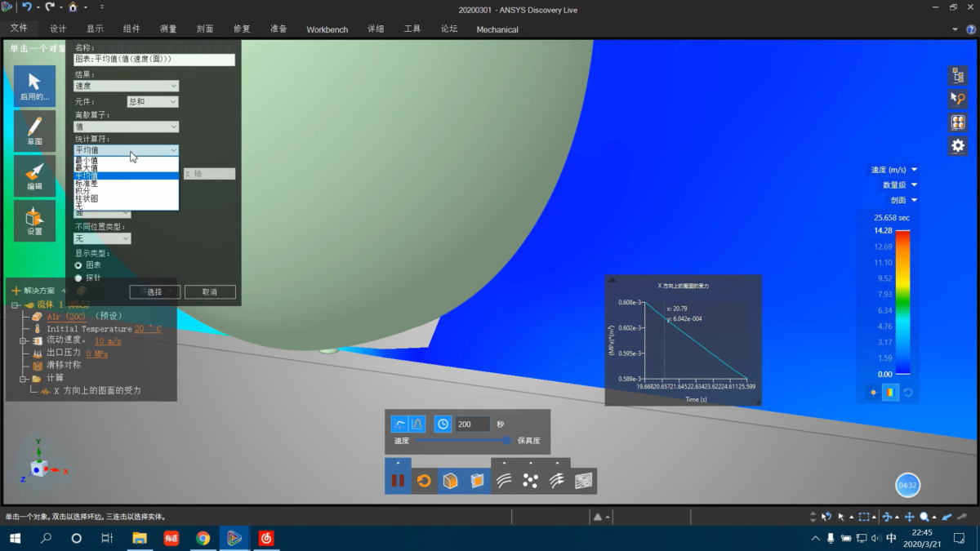
Task: Click the 取消 button in dialog
Action: pyautogui.click(x=210, y=292)
